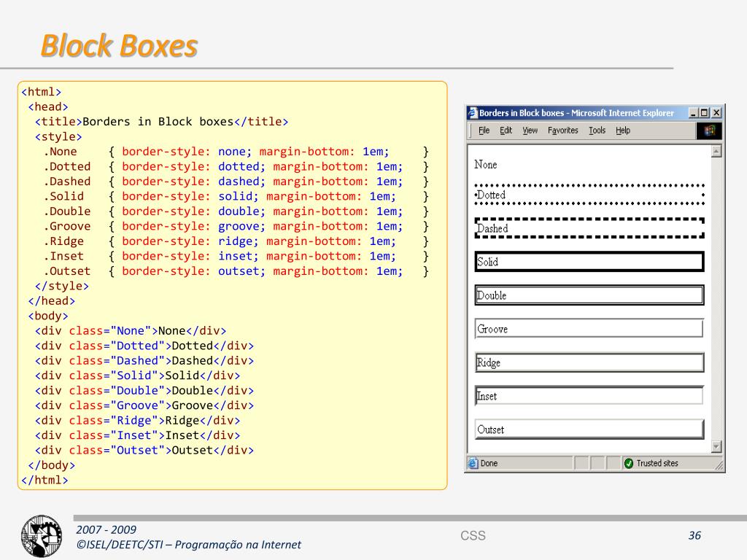Click the CSS footer label
Viewport: 747px width, 560px height.
[473, 536]
